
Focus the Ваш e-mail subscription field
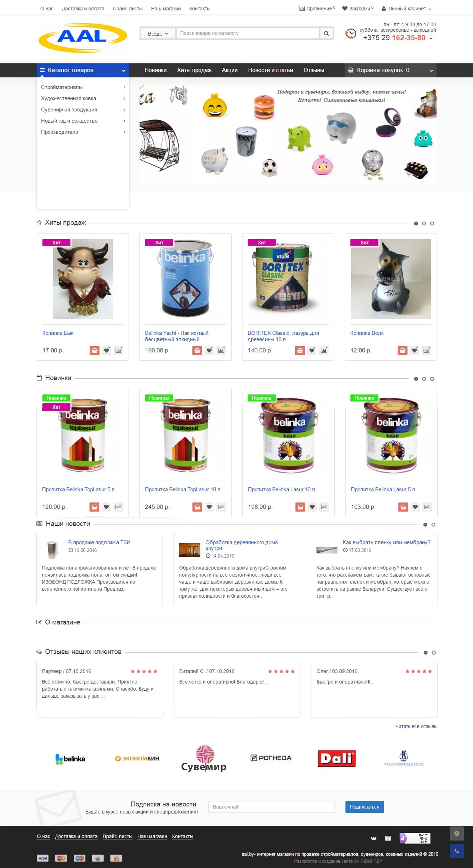pyautogui.click(x=271, y=807)
